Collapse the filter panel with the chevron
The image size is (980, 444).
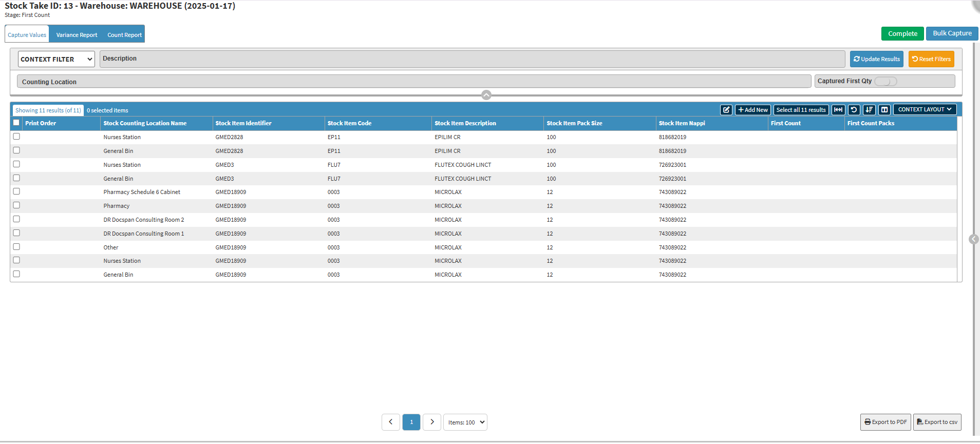pos(486,95)
